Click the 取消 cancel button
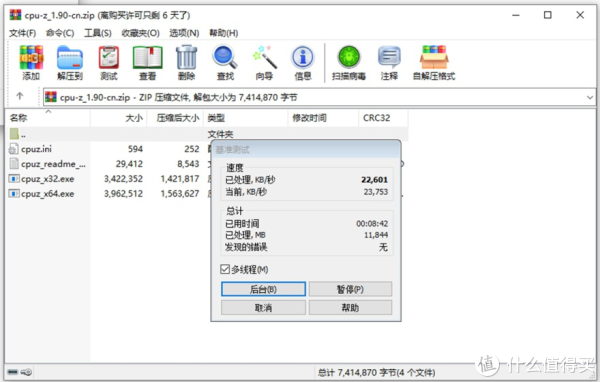Image resolution: width=600 pixels, height=382 pixels. pyautogui.click(x=263, y=307)
